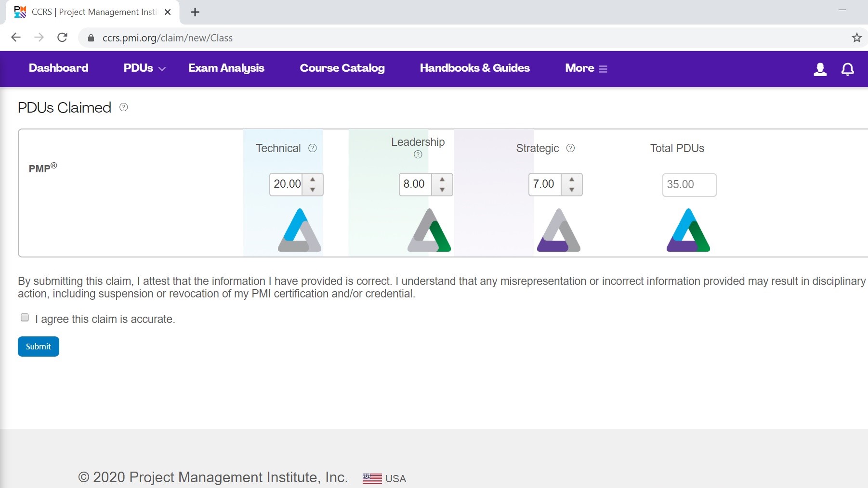The width and height of the screenshot is (868, 488).
Task: Enable the 'I agree this claim is accurate' checkbox
Action: [24, 317]
